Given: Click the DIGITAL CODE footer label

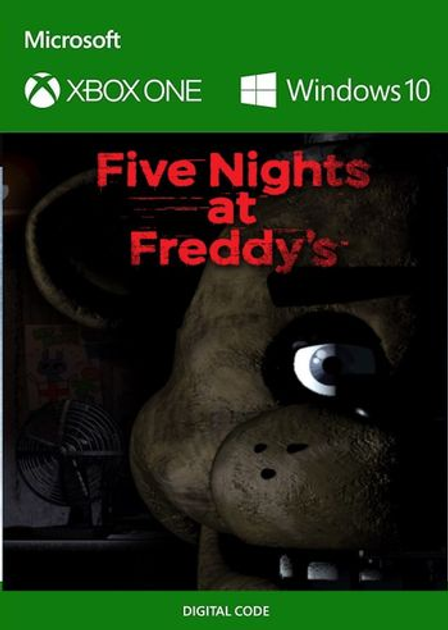Looking at the screenshot, I should 226,611.
